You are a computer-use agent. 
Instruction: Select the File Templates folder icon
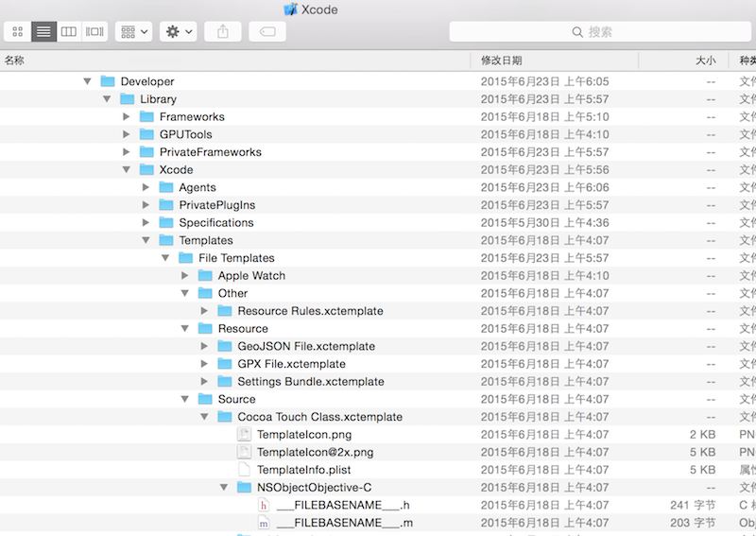pos(185,258)
